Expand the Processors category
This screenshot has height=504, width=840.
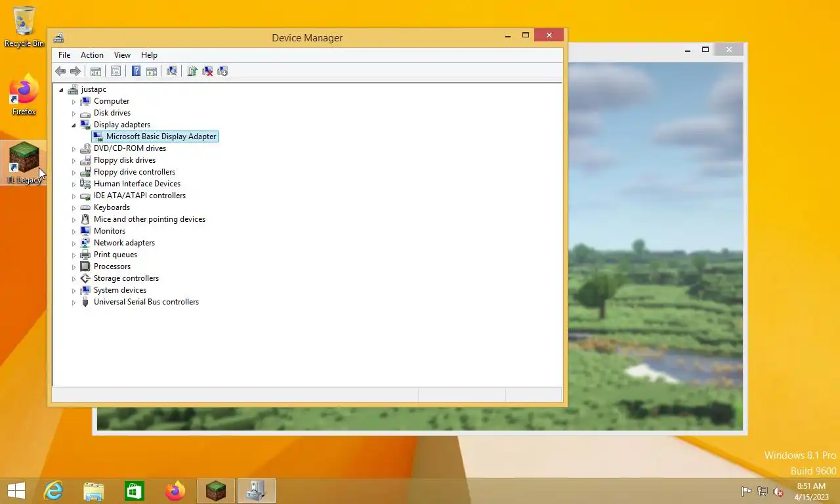[x=73, y=267]
